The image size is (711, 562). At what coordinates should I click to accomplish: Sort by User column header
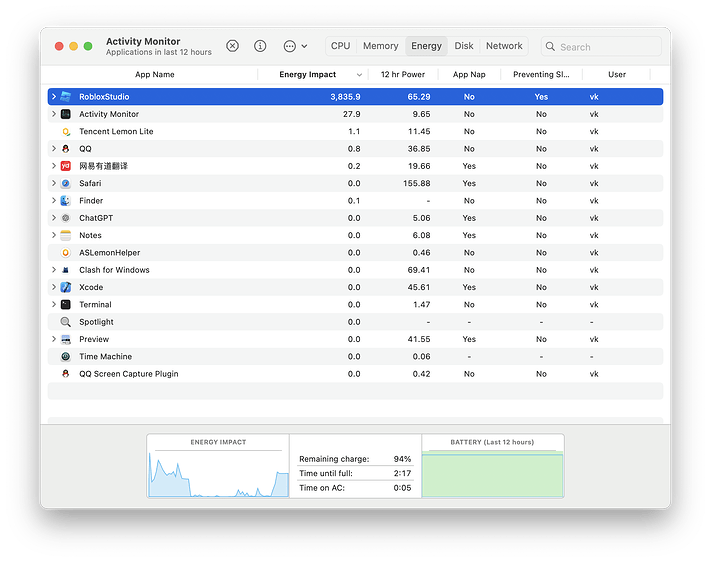617,74
